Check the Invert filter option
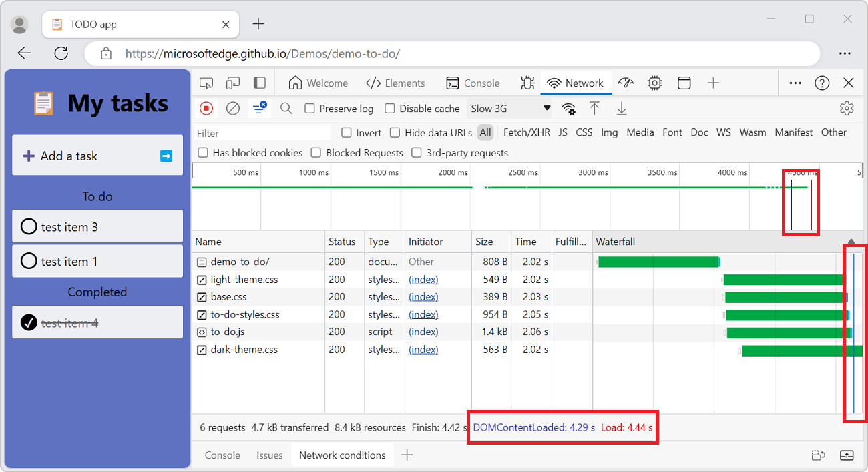868x472 pixels. pos(346,132)
